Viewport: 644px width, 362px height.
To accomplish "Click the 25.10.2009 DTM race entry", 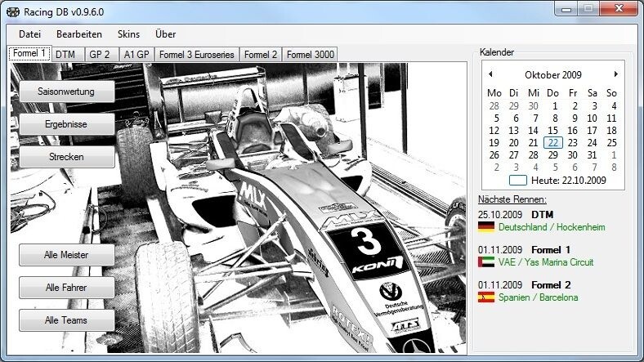I will (x=516, y=215).
